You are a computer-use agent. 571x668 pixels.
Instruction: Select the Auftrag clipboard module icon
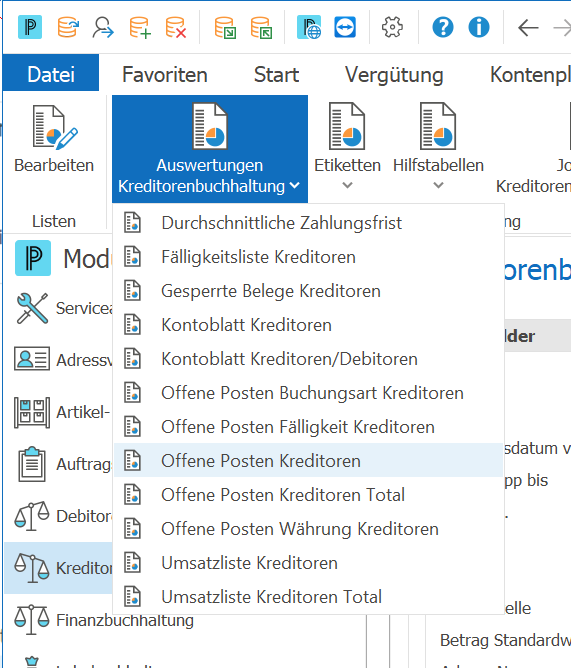32,464
